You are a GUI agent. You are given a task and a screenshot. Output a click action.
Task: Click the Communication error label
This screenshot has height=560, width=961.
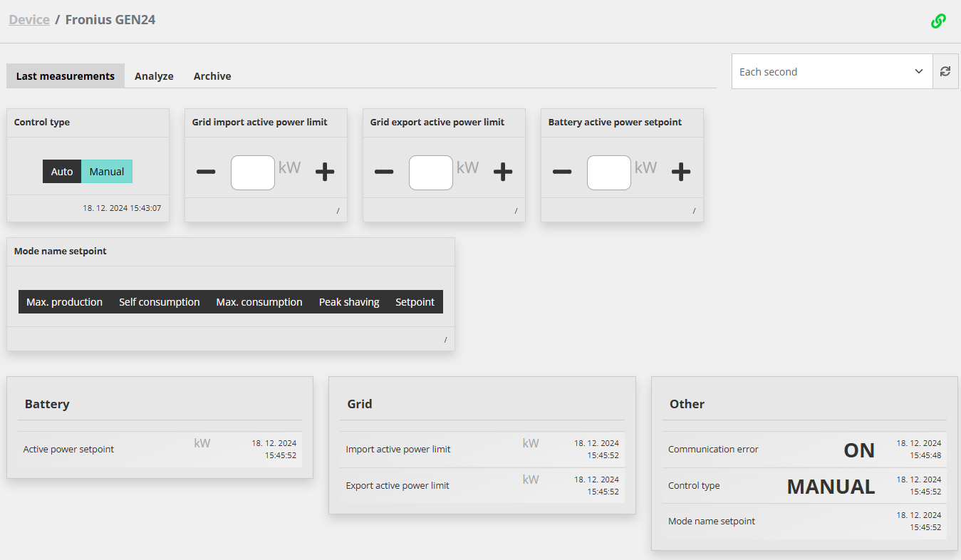click(x=713, y=450)
